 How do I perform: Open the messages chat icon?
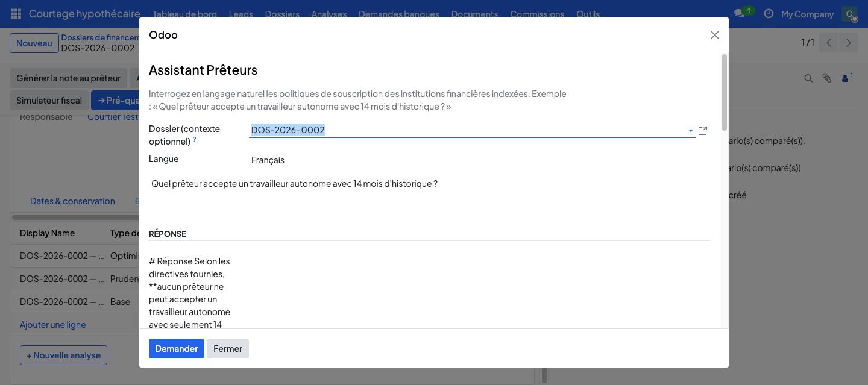point(739,13)
